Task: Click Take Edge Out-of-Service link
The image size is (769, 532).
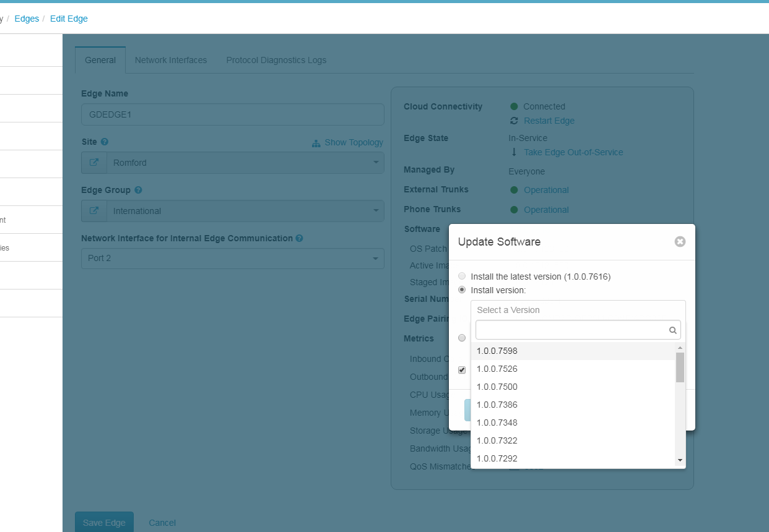Action: click(573, 152)
